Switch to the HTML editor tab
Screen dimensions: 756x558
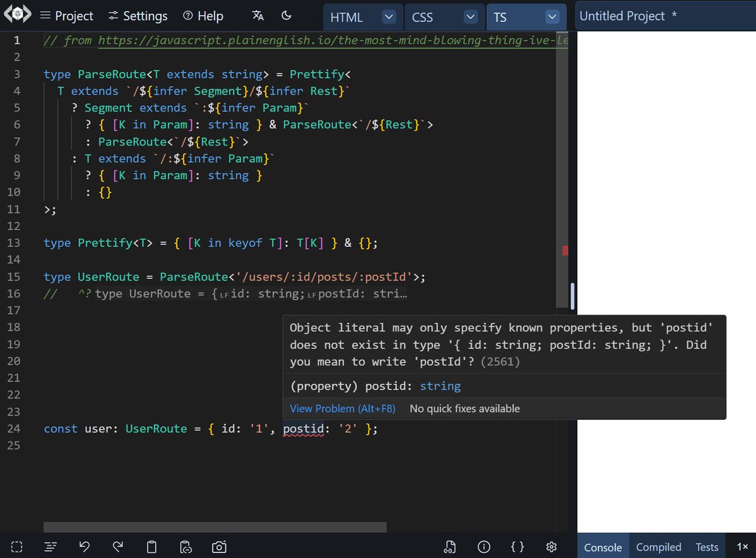click(x=346, y=17)
